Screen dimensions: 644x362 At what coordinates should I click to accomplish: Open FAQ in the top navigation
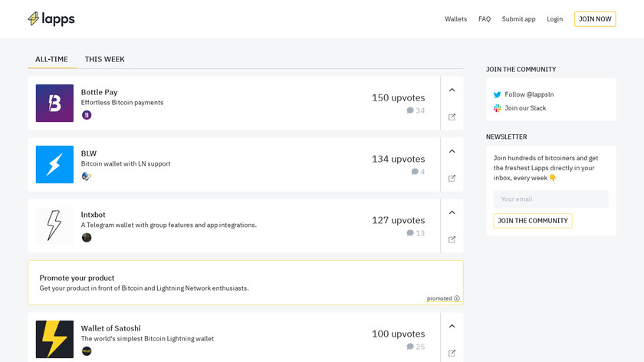click(485, 19)
